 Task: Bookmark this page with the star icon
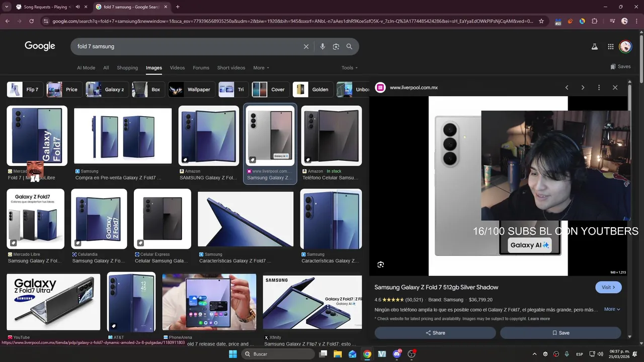click(x=541, y=21)
